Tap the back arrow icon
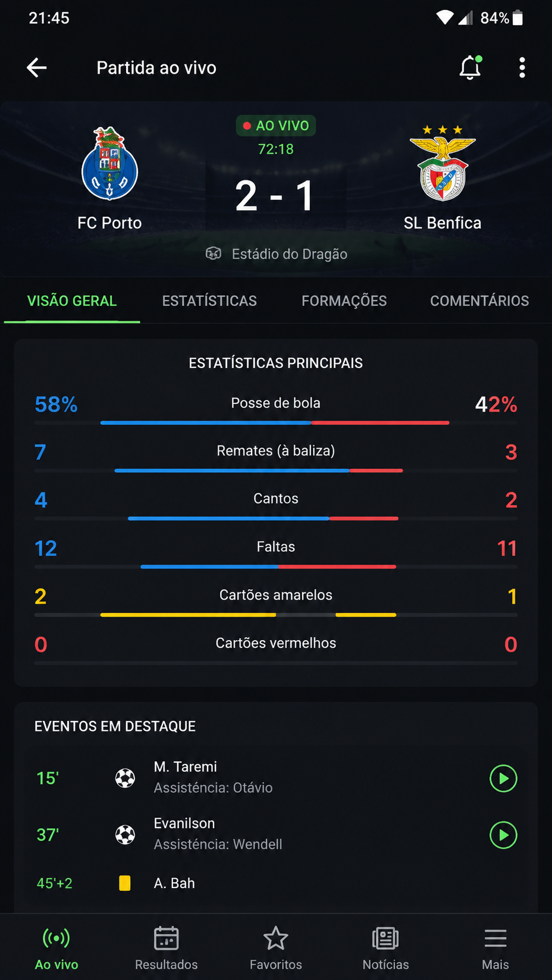The width and height of the screenshot is (552, 980). click(36, 68)
